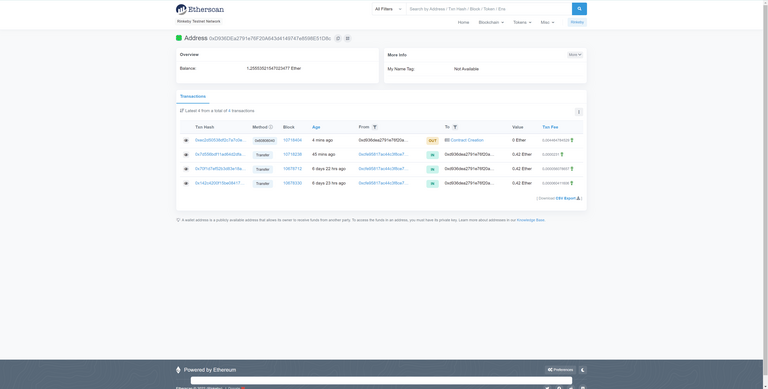768x389 pixels.
Task: Open From address in 6 days 22 hrs row
Action: tap(383, 169)
